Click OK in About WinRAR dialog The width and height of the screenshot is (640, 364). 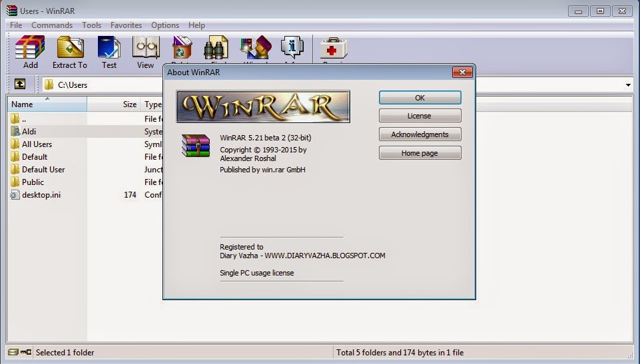(x=420, y=98)
